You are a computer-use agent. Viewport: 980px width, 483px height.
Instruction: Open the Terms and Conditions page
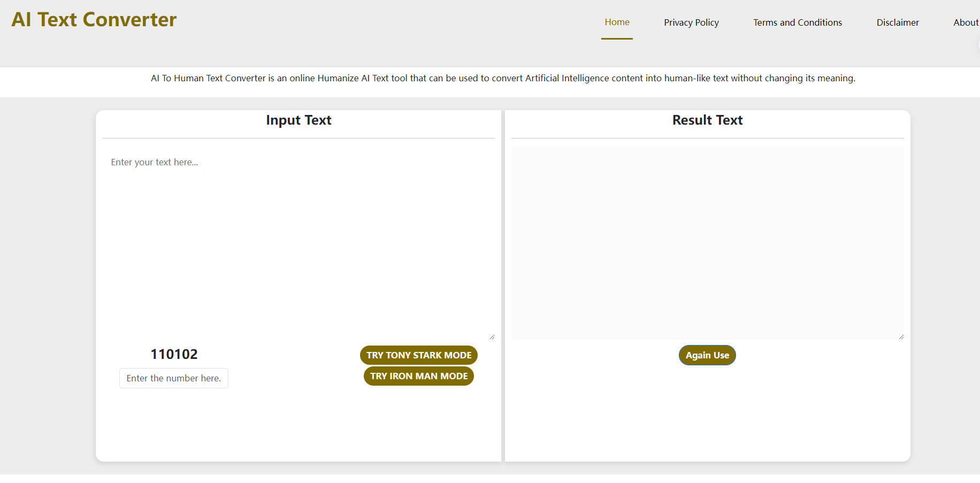tap(797, 22)
